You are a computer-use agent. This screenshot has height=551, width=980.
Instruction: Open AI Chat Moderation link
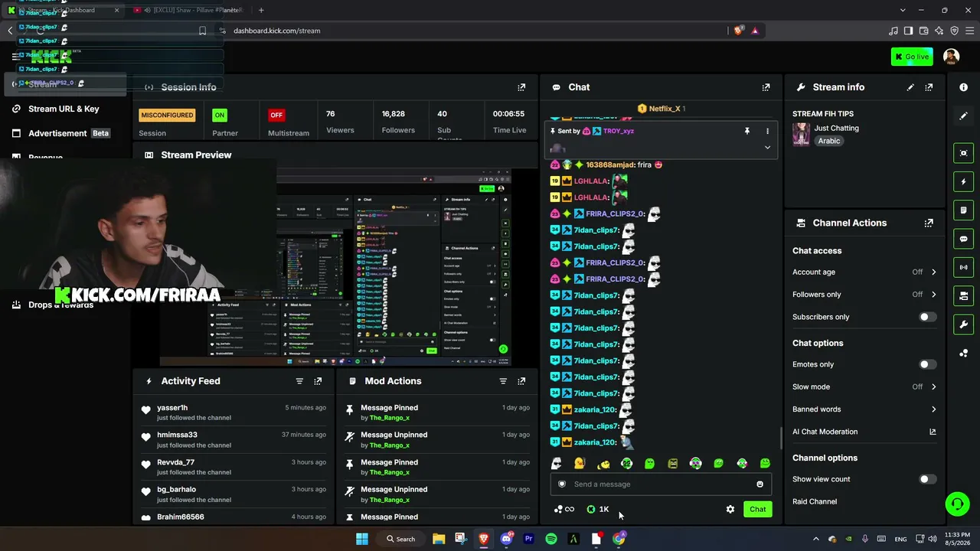pos(864,432)
